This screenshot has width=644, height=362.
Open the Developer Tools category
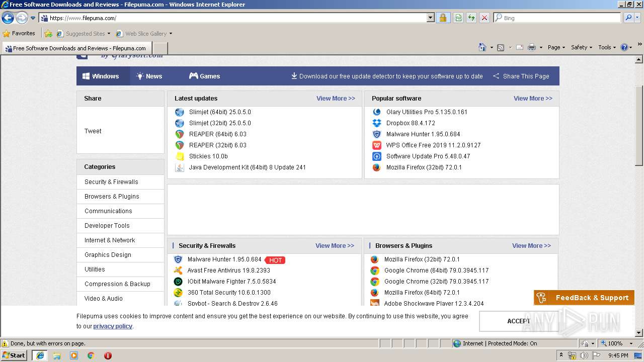click(x=107, y=226)
